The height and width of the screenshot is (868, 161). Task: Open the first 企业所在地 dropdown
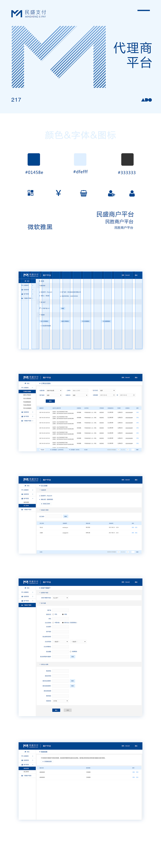click(61, 642)
